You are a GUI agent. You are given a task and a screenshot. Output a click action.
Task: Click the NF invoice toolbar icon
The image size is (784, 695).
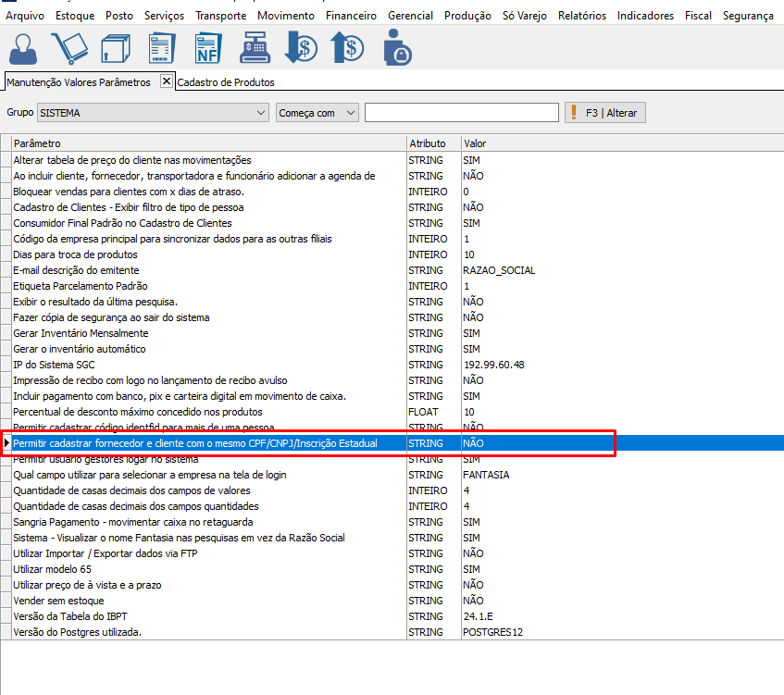[208, 48]
